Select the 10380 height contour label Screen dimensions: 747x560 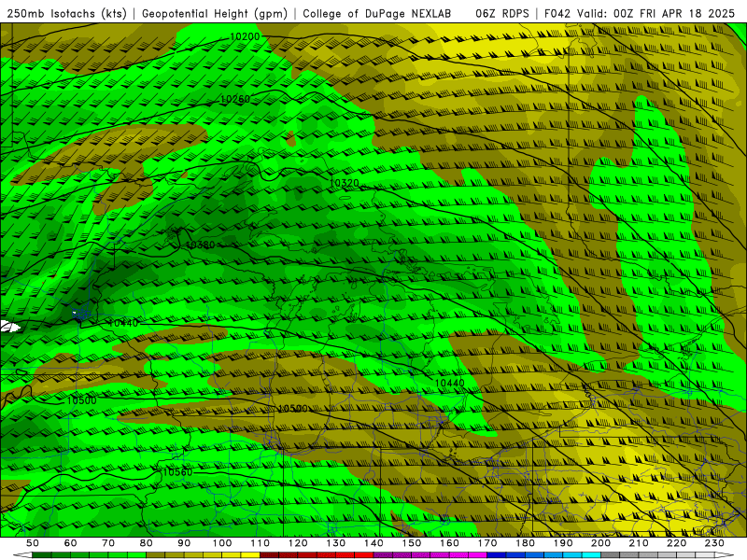[200, 245]
